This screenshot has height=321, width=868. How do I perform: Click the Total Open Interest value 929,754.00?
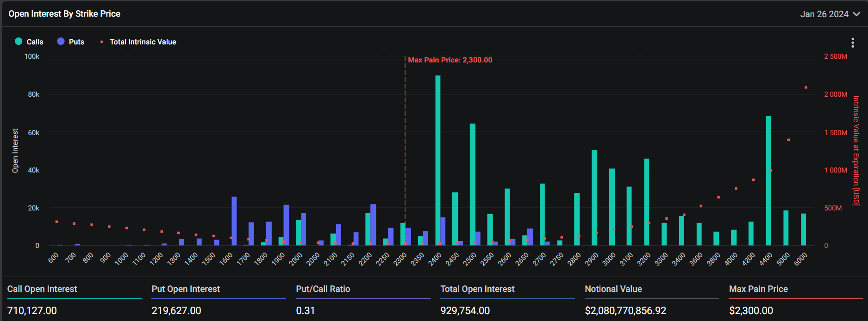pyautogui.click(x=465, y=310)
